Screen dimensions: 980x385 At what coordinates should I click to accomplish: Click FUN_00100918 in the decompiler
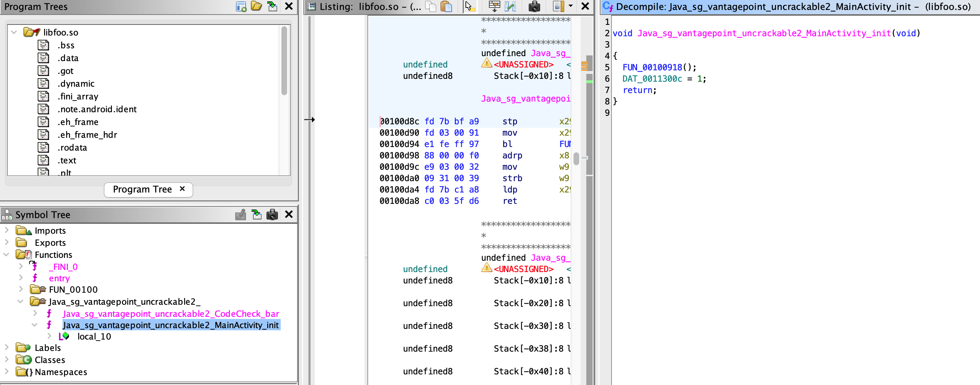coord(652,67)
